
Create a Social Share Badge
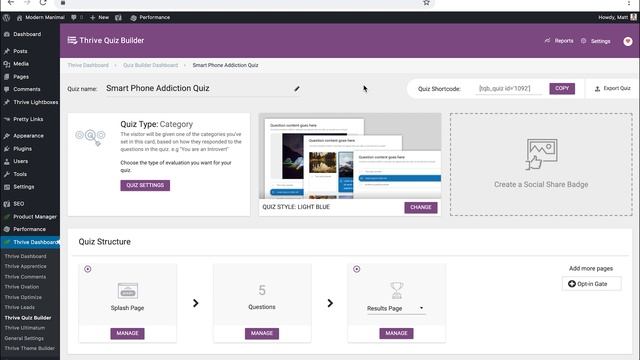pos(541,164)
